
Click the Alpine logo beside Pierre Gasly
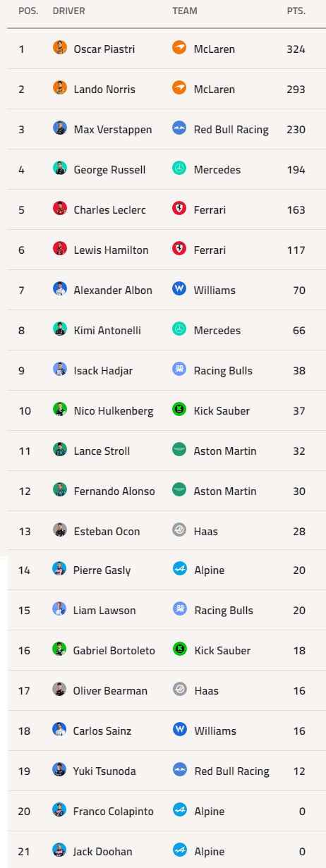point(179,569)
